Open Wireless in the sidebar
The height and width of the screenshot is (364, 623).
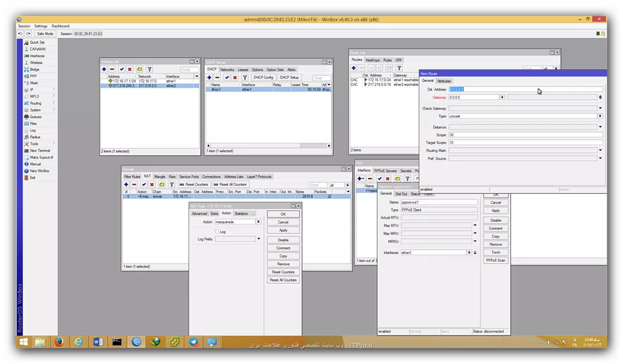pyautogui.click(x=36, y=63)
